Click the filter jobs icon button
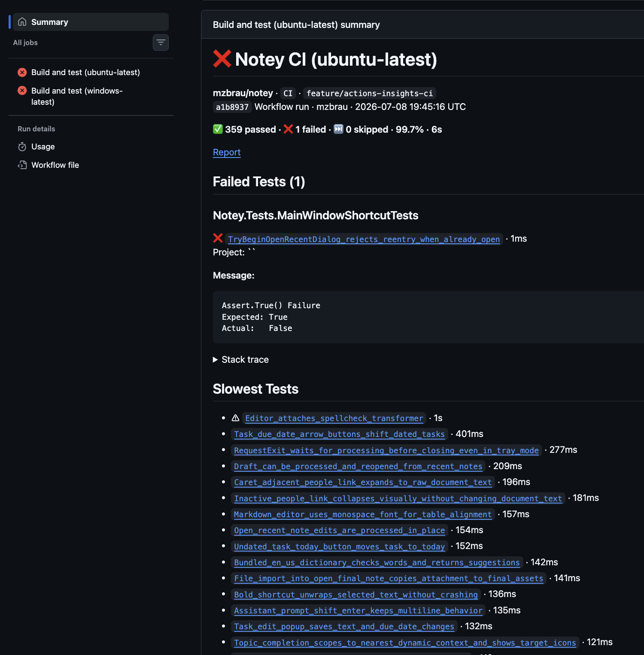644x655 pixels. (161, 42)
